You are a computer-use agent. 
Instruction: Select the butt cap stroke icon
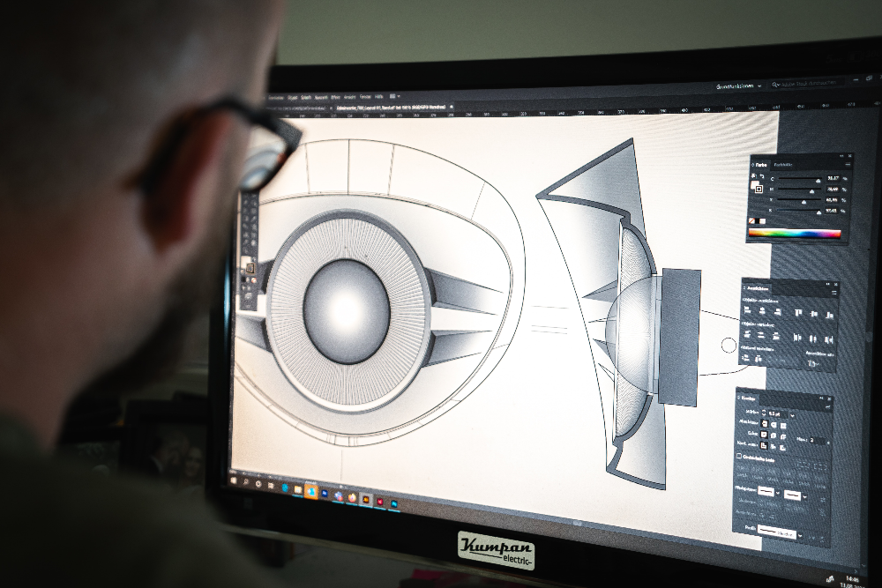(763, 422)
